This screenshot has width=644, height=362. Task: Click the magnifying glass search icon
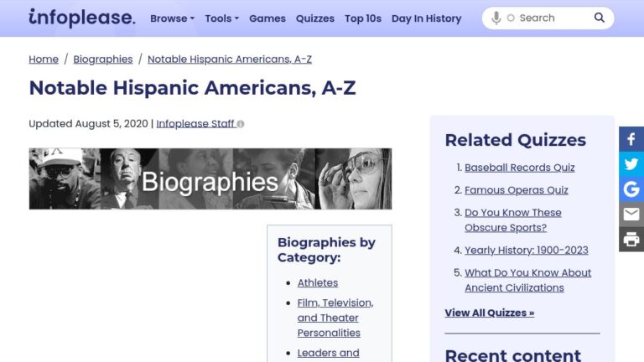tap(600, 18)
